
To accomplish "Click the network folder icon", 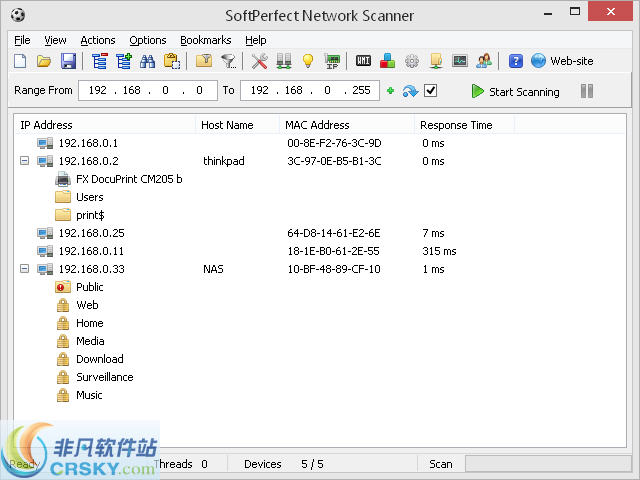I will [436, 61].
